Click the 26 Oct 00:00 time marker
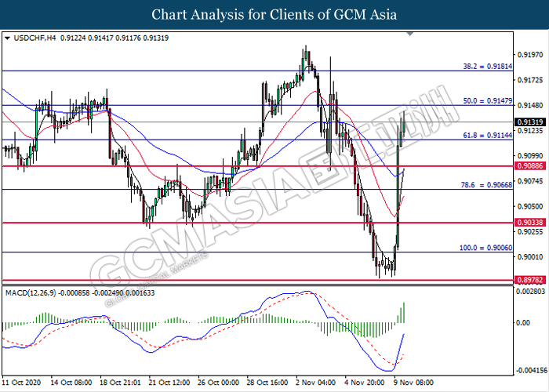 [x=219, y=382]
